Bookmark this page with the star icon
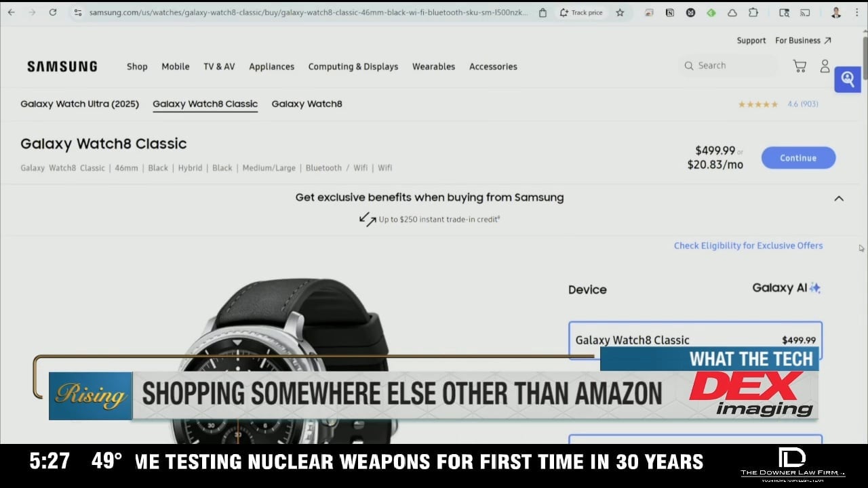Image resolution: width=868 pixels, height=488 pixels. point(620,12)
